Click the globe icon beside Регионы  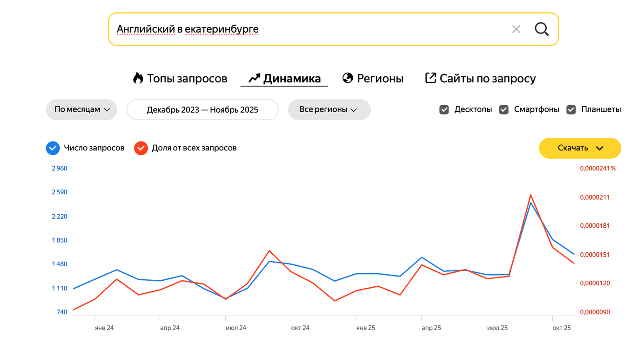pos(348,78)
